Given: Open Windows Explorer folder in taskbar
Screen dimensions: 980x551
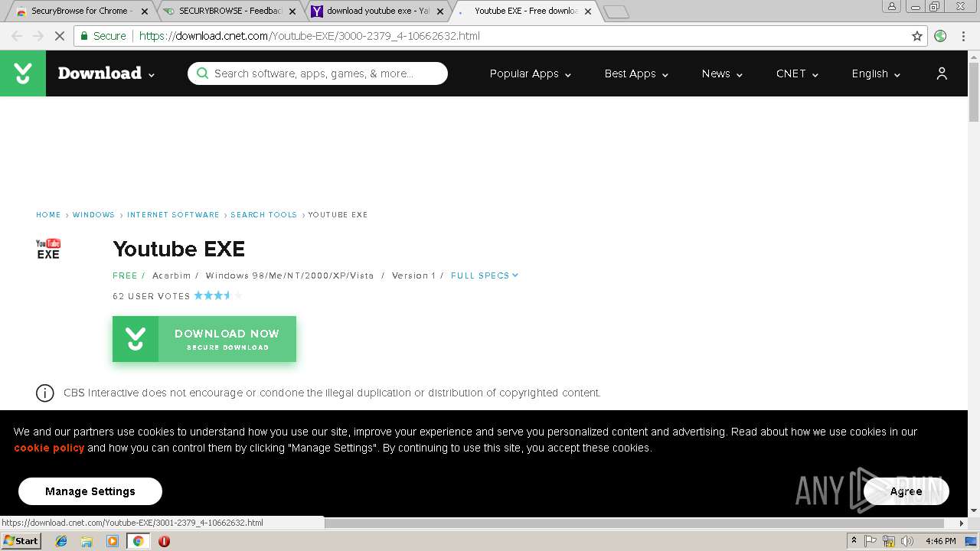Looking at the screenshot, I should pyautogui.click(x=87, y=541).
